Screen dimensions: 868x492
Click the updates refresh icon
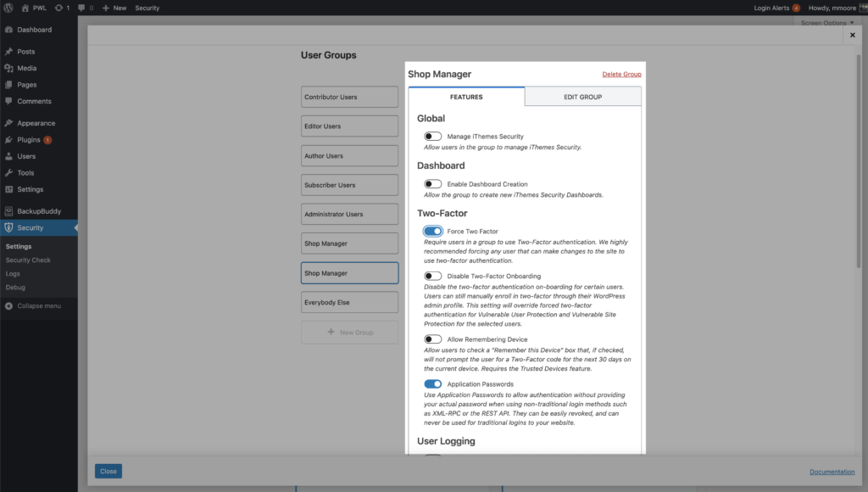pyautogui.click(x=58, y=8)
